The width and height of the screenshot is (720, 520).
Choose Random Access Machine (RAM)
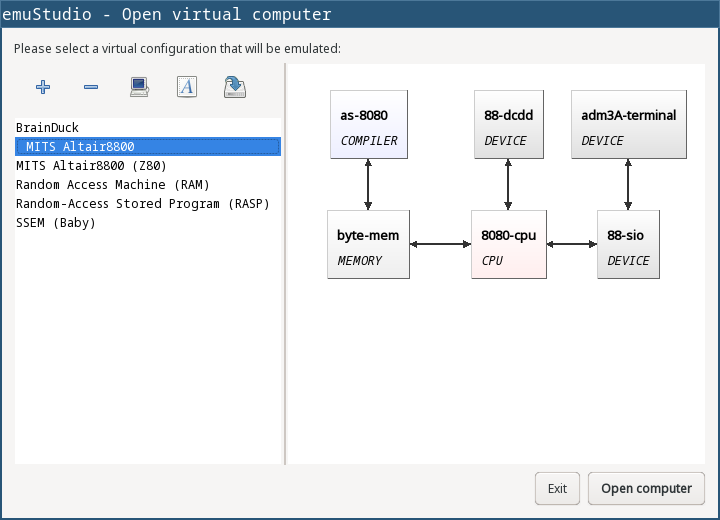click(x=148, y=185)
